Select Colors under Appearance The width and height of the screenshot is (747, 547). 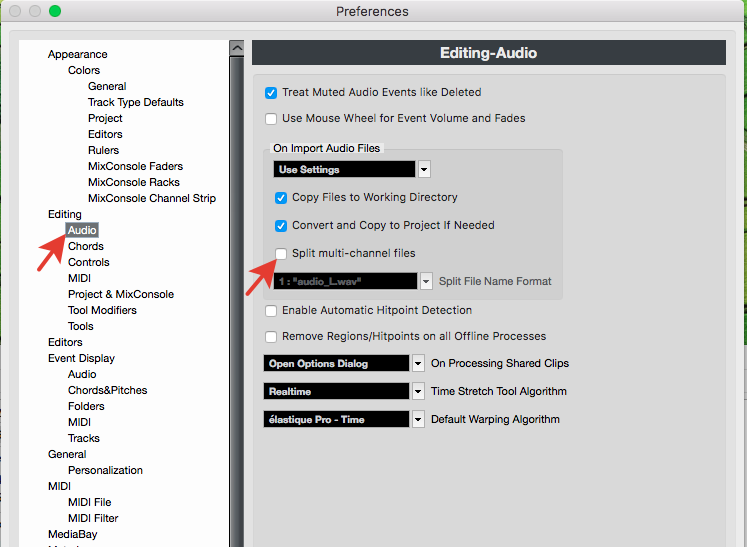click(84, 70)
